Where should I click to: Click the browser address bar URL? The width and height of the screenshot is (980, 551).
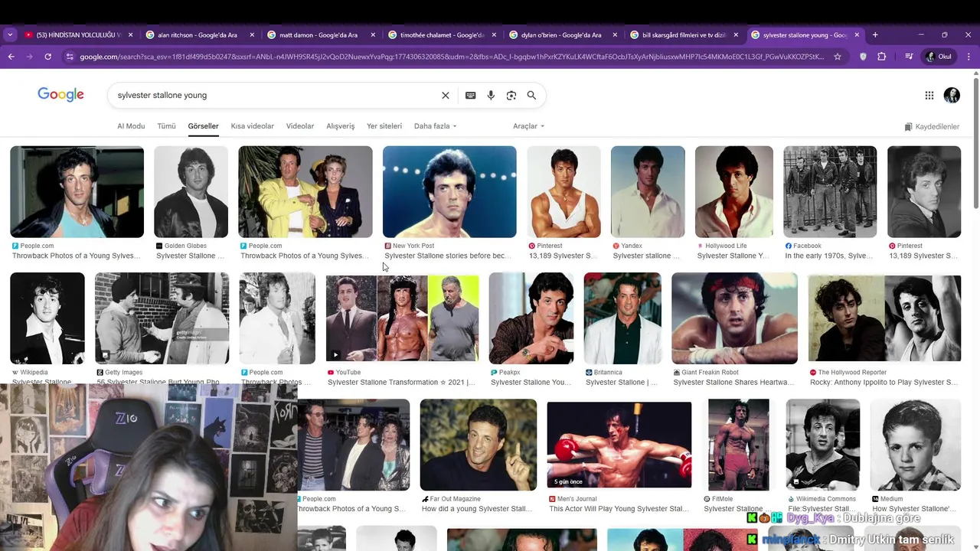pos(452,57)
